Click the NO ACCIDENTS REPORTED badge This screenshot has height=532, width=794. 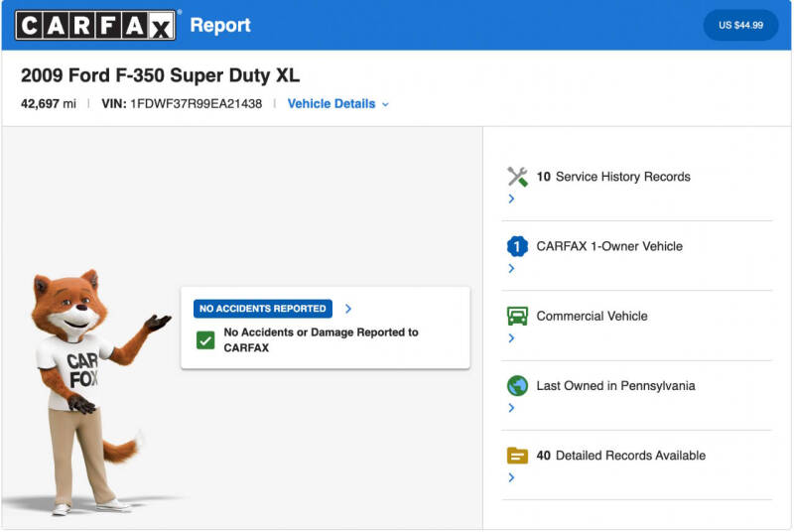pyautogui.click(x=263, y=309)
